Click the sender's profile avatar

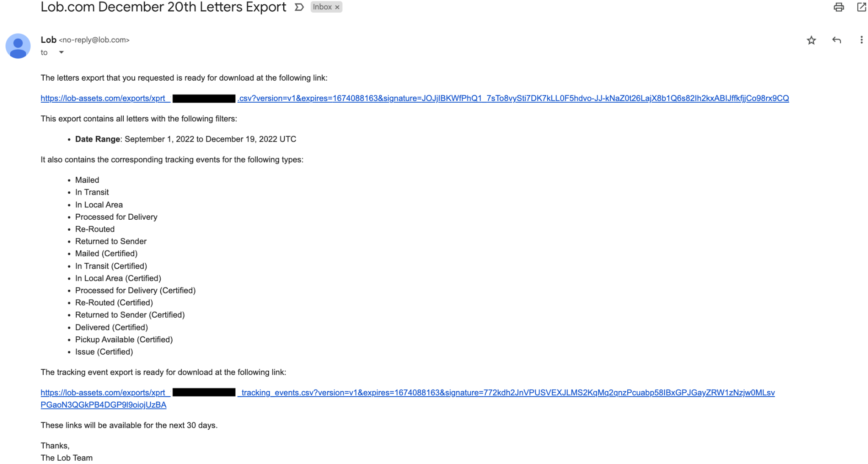18,46
